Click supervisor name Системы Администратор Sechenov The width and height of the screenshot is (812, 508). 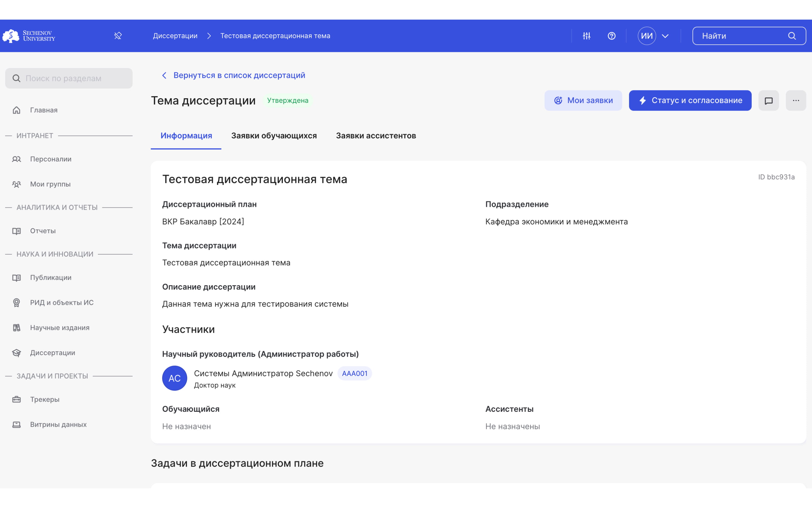pos(263,373)
